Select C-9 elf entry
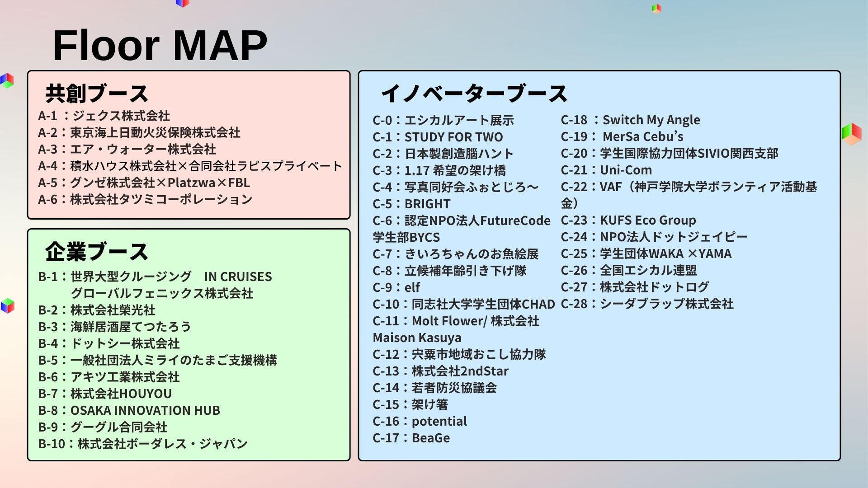 396,287
